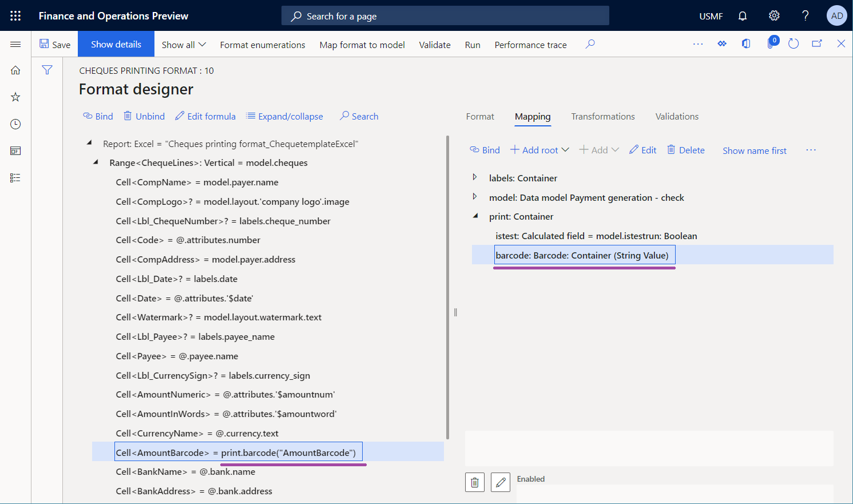Collapse the Range<ChequeLines> node
This screenshot has height=504, width=853.
click(x=96, y=162)
